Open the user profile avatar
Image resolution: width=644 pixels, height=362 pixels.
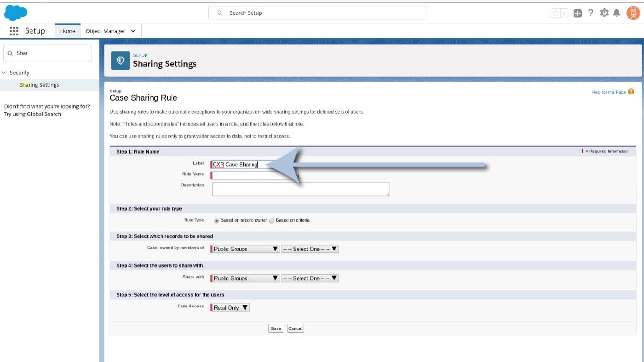pos(633,13)
